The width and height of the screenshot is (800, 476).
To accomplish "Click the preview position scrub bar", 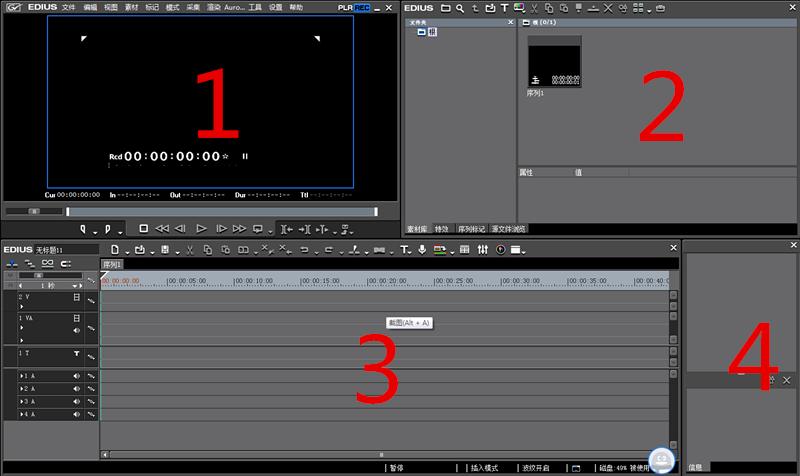I will [222, 211].
